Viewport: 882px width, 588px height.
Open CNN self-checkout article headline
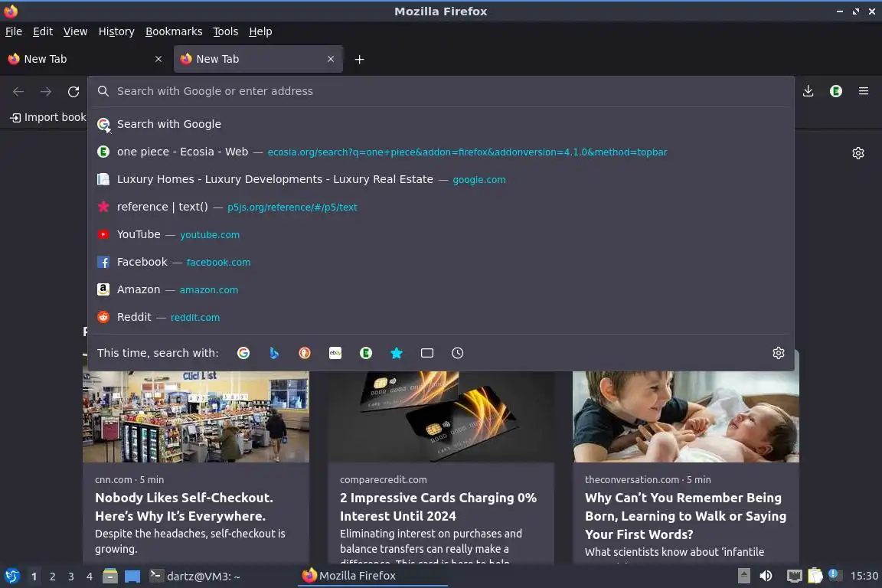point(184,507)
